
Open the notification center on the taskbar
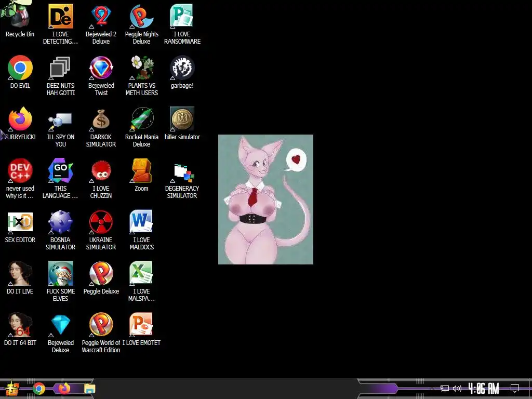click(515, 389)
